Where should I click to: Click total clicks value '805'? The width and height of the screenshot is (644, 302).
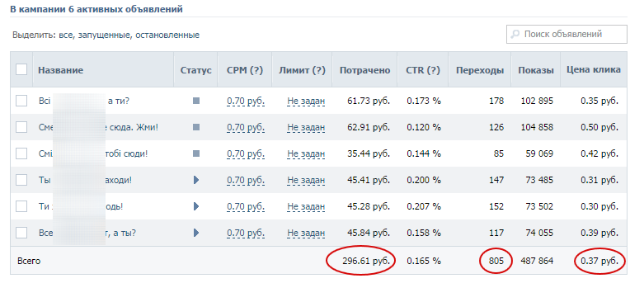496,261
